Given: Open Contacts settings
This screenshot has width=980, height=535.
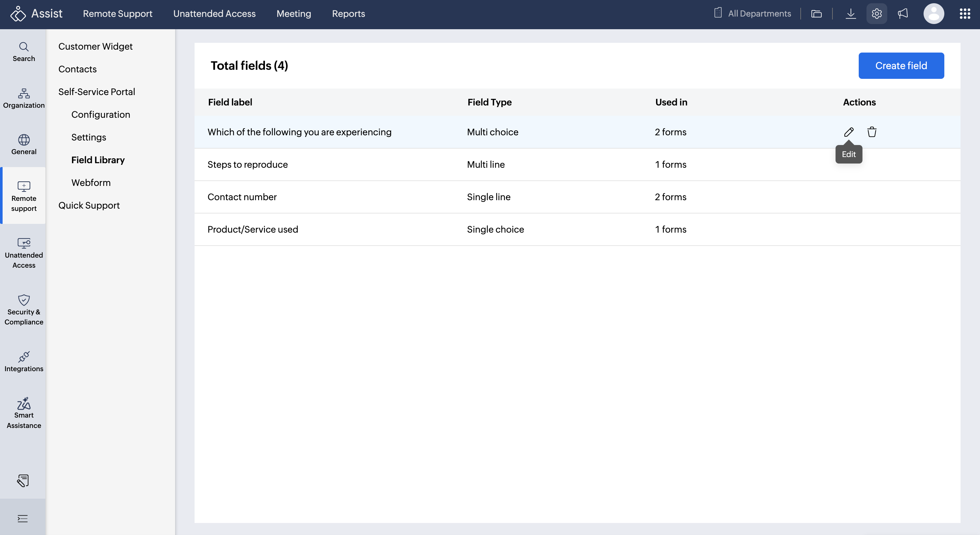Looking at the screenshot, I should [78, 69].
